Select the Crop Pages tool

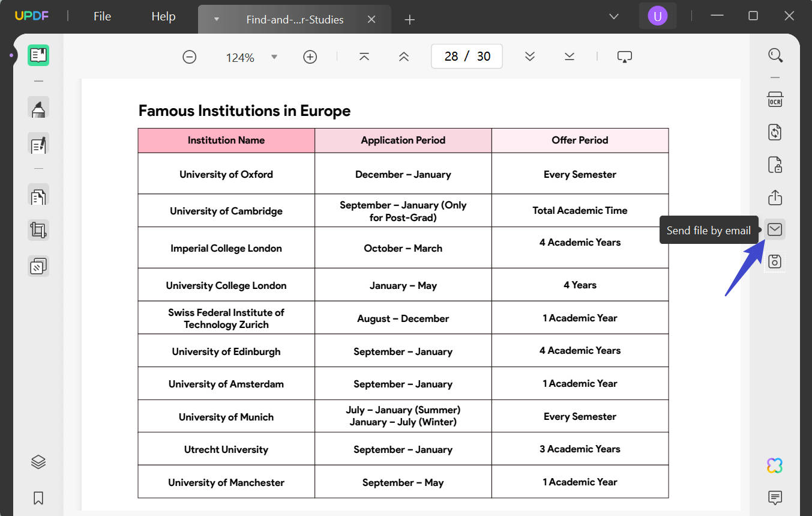(38, 230)
